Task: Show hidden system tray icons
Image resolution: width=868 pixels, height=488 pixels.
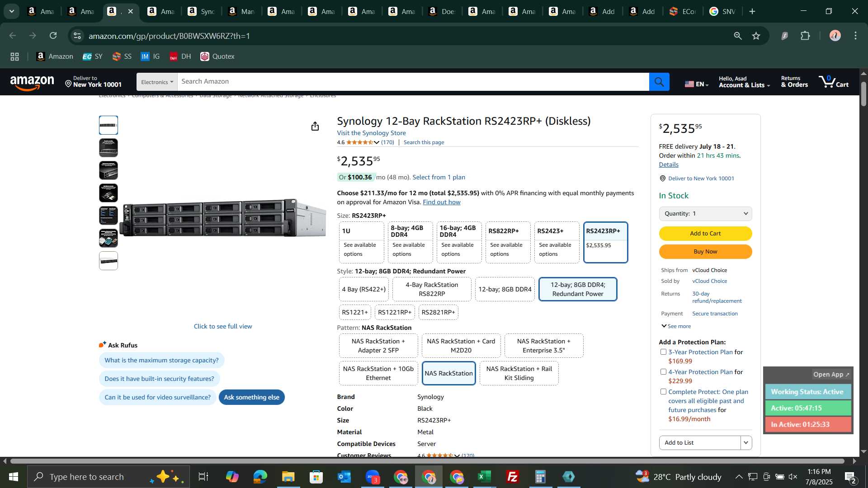Action: point(739,477)
